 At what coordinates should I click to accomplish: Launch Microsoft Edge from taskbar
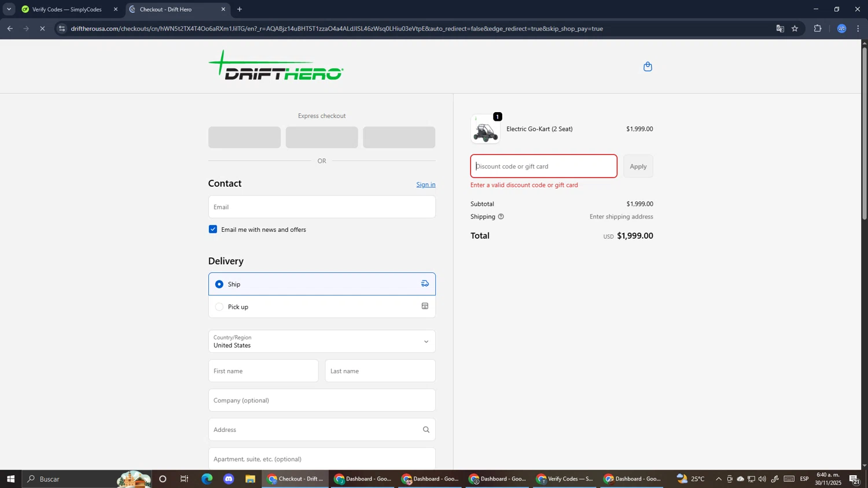click(x=207, y=479)
